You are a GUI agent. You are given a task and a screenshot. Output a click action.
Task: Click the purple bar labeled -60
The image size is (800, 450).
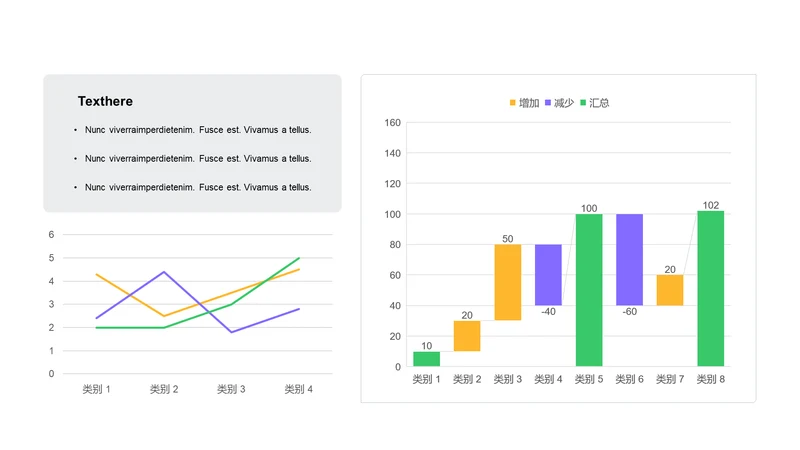(630, 259)
